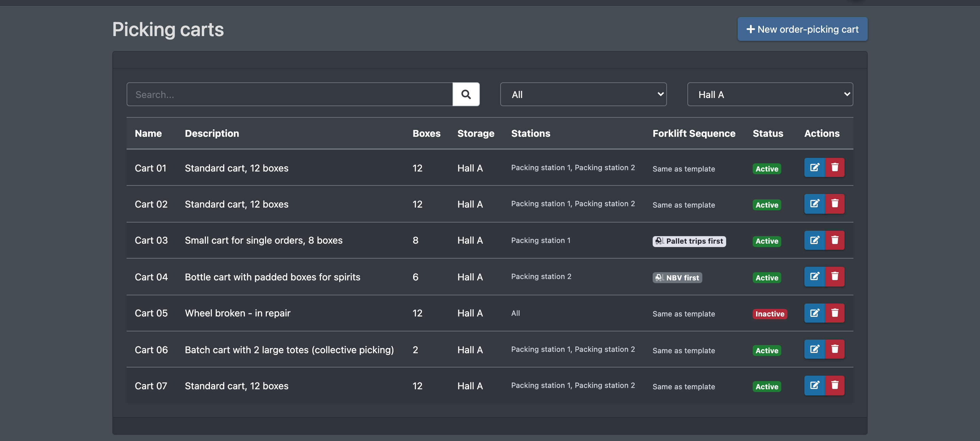
Task: Remove Cart 02 via the trash icon
Action: coord(835,203)
